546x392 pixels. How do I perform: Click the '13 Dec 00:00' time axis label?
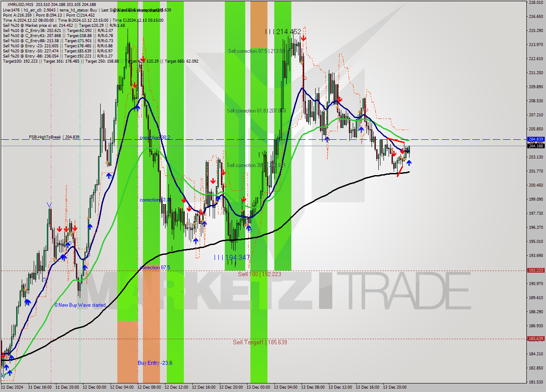(258, 387)
